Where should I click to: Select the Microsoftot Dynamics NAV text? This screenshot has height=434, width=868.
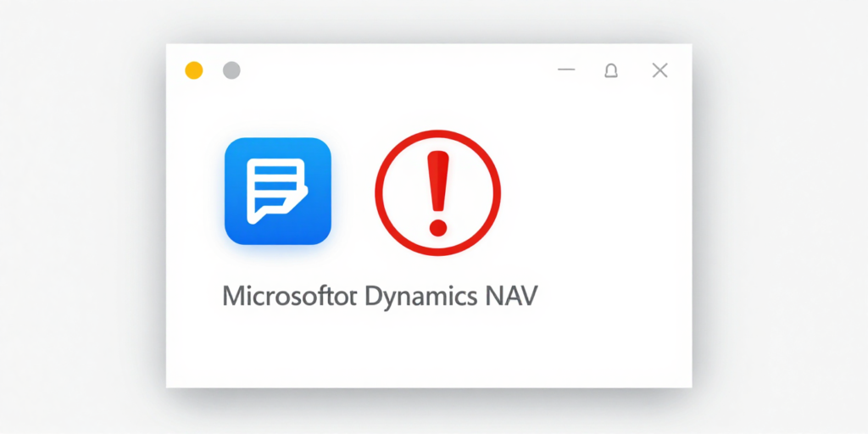tap(380, 298)
